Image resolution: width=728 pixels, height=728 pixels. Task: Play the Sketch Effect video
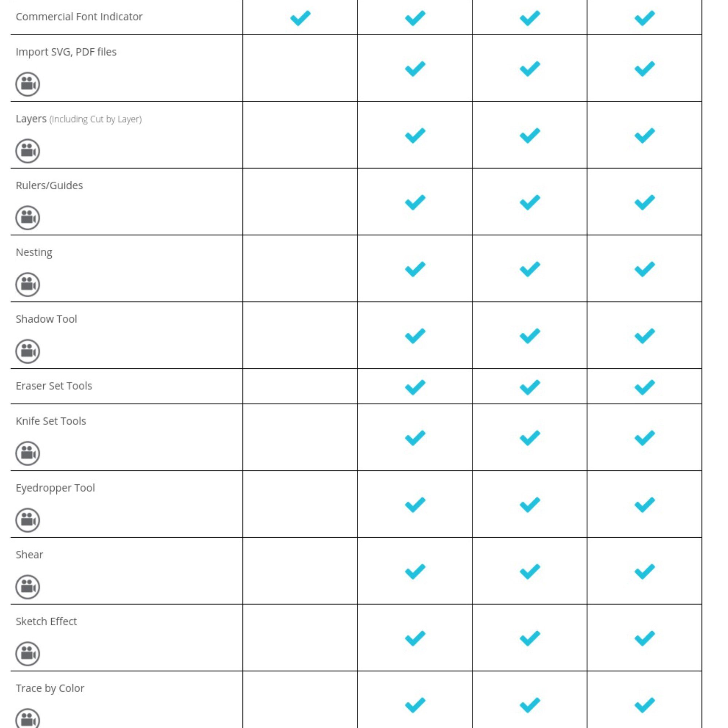[x=28, y=653]
